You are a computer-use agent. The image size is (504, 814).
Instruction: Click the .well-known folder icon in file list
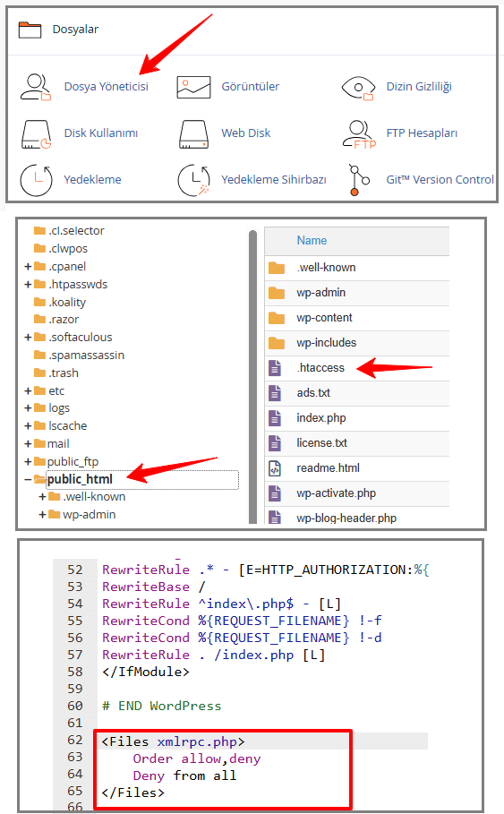(x=277, y=268)
